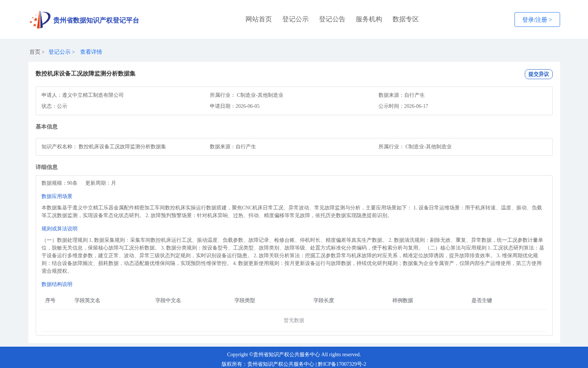Screen dimensions: 588x368
Task: Click 知识产权名称 value in basic info
Action: tap(122, 146)
